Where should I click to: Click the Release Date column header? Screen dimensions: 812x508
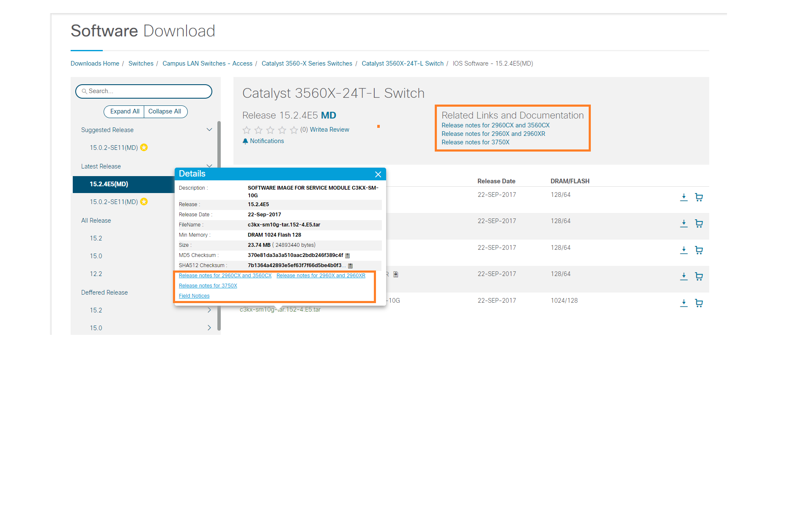(x=496, y=181)
